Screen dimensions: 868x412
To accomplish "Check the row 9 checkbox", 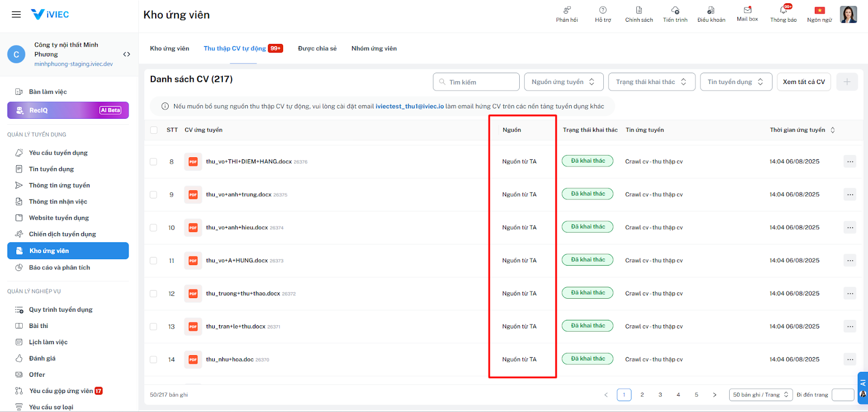I will 154,195.
